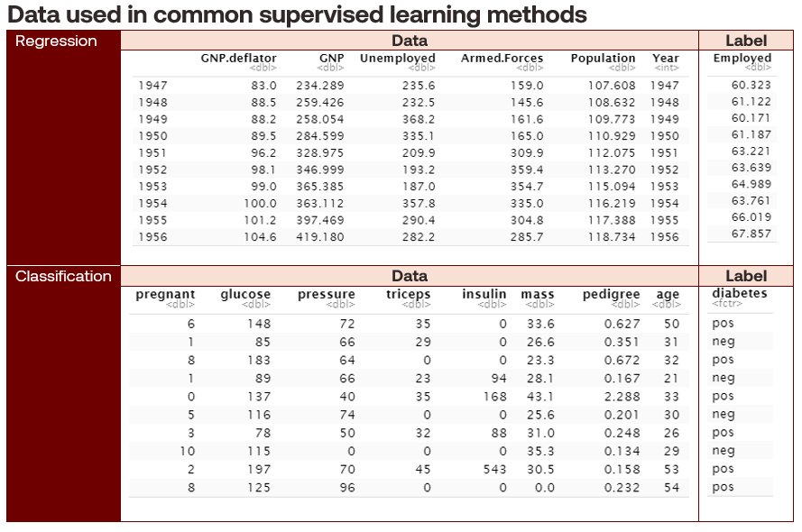The height and width of the screenshot is (532, 802).
Task: Click the Label header in Classification section
Action: click(746, 276)
